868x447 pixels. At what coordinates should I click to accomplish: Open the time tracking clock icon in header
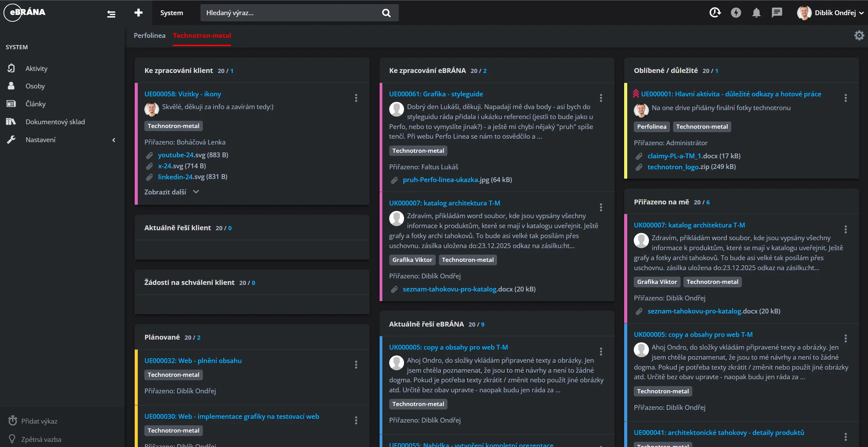pyautogui.click(x=715, y=13)
